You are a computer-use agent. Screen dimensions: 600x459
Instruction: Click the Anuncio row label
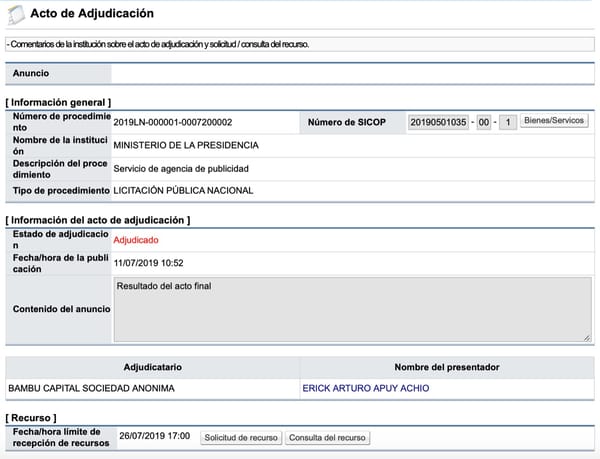[x=31, y=73]
